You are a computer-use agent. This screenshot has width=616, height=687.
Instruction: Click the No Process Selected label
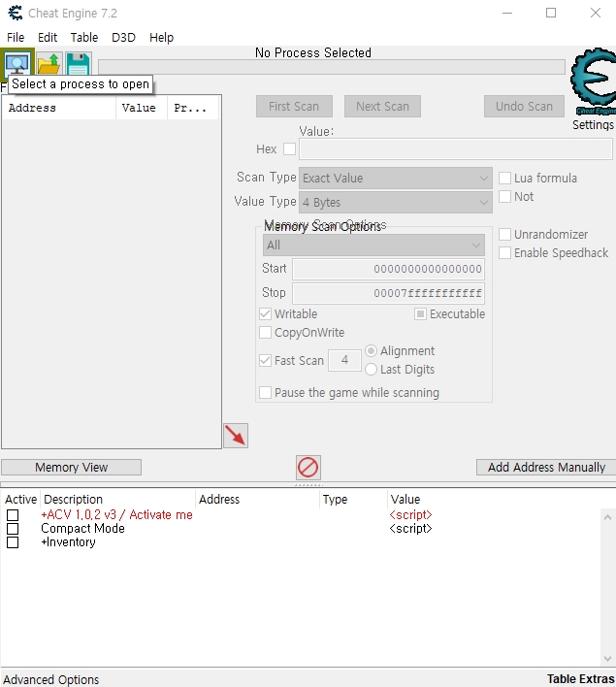[x=313, y=53]
